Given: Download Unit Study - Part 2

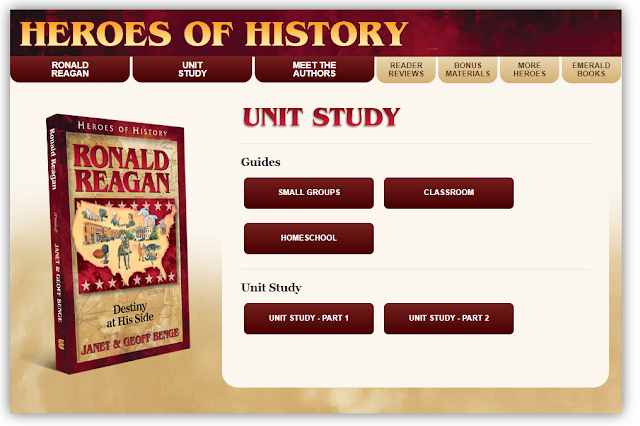Looking at the screenshot, I should [x=449, y=318].
